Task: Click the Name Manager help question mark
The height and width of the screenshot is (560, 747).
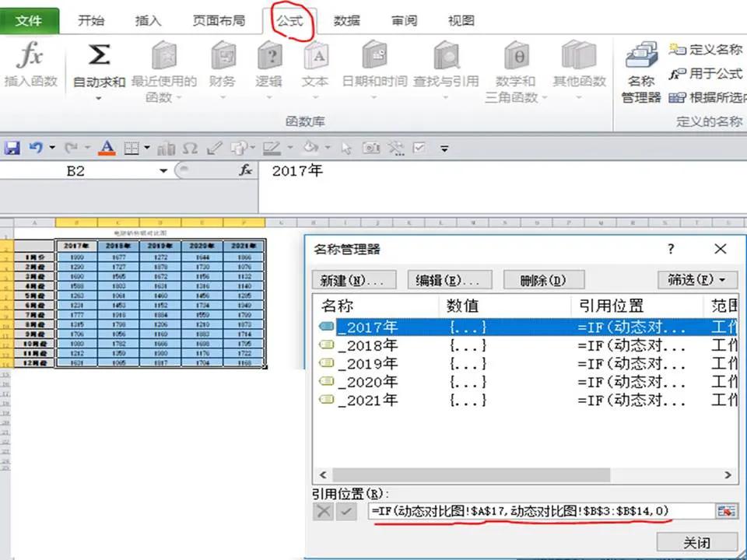Action: coord(671,249)
